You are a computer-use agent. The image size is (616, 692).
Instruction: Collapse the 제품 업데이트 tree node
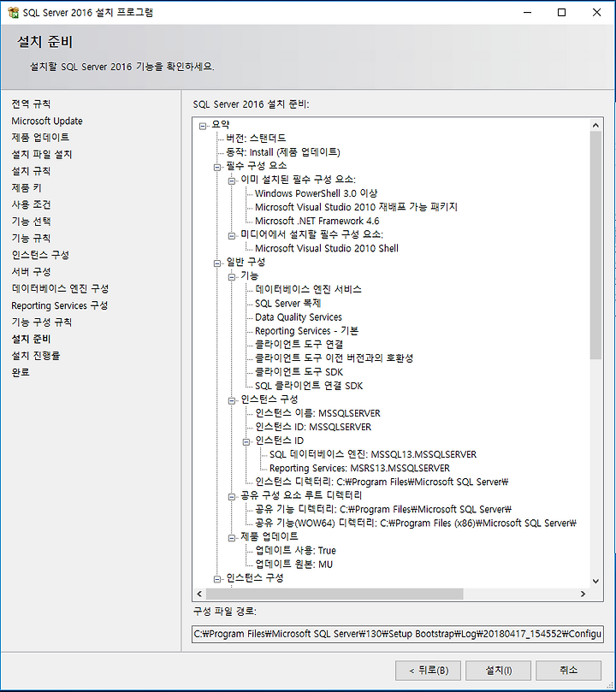click(232, 538)
